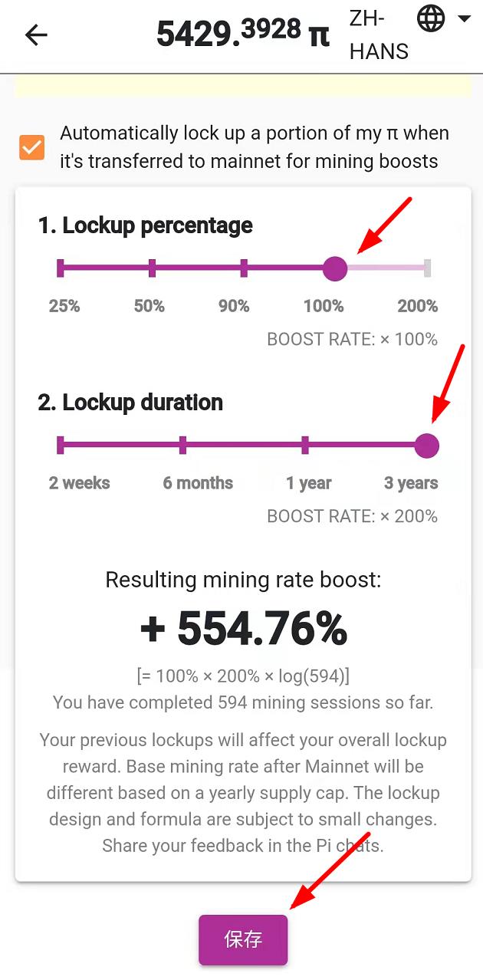Click the 200% percentage label
This screenshot has width=483, height=980.
(x=418, y=306)
